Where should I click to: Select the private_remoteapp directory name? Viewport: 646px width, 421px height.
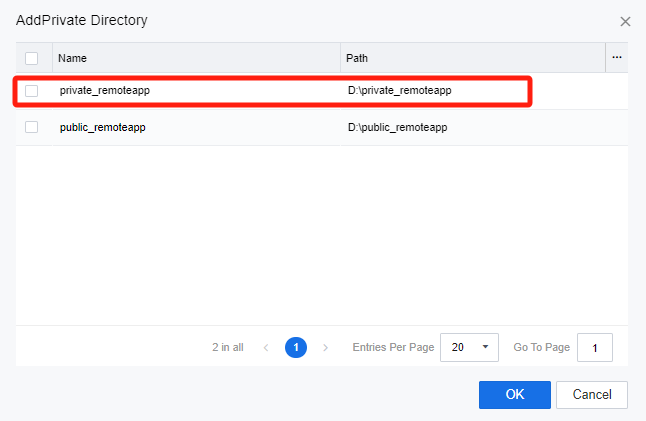(x=104, y=91)
